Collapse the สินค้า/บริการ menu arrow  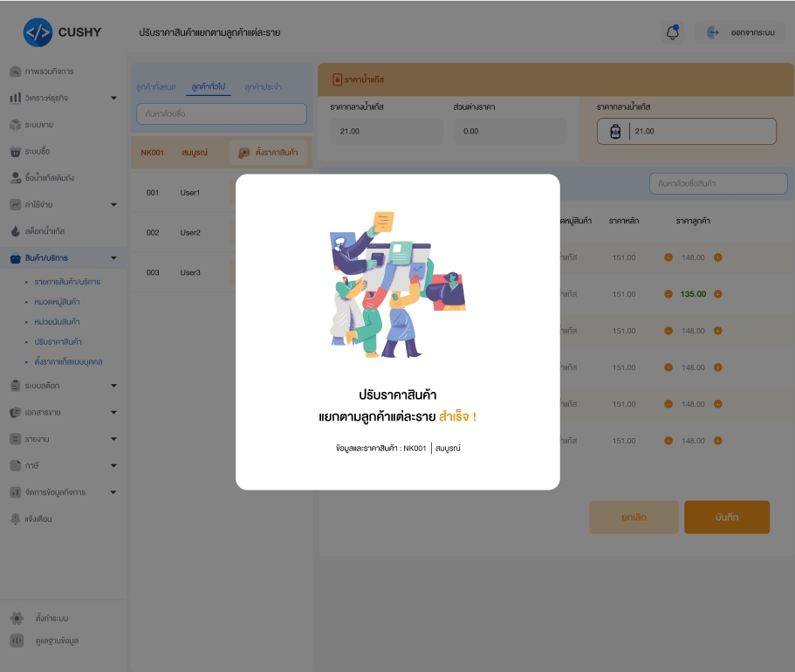coord(113,257)
